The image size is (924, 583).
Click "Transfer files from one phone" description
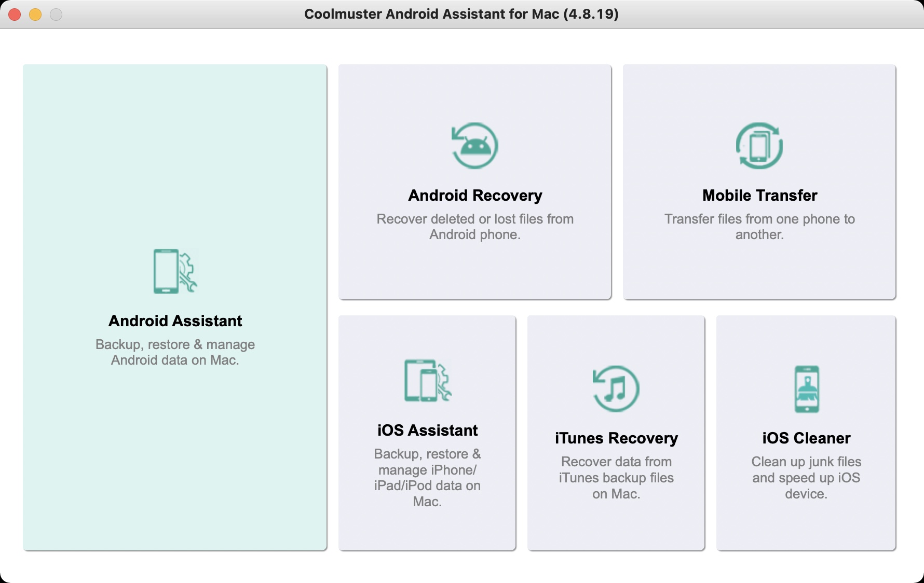click(759, 227)
